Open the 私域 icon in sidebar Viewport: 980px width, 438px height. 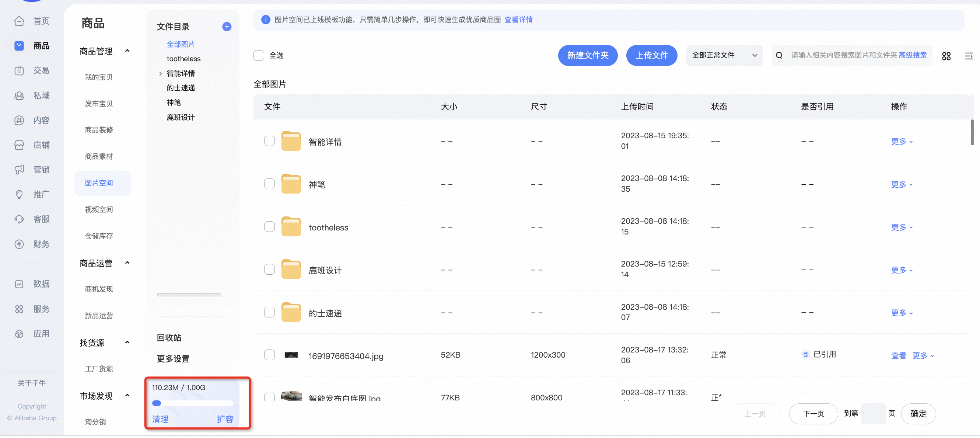pos(19,95)
